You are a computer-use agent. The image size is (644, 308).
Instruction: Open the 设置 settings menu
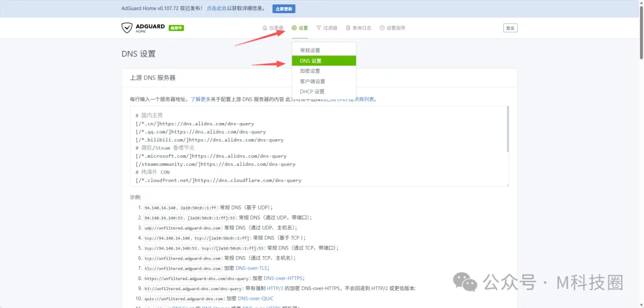pyautogui.click(x=300, y=28)
